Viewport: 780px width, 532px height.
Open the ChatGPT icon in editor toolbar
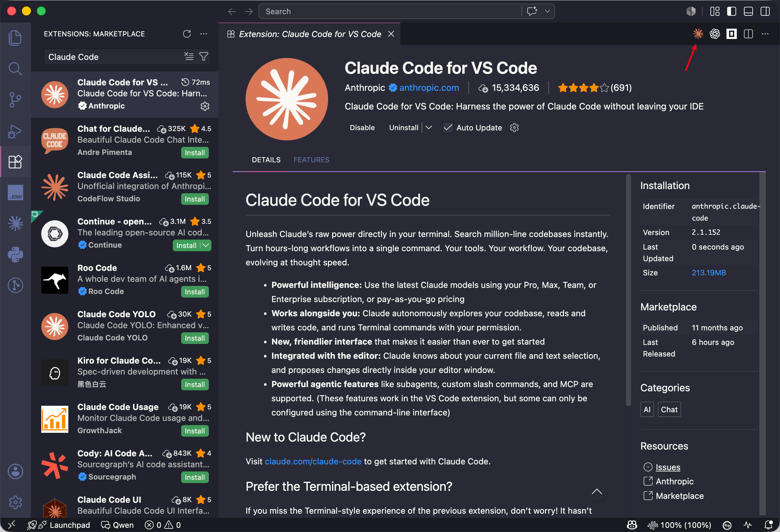click(x=715, y=34)
